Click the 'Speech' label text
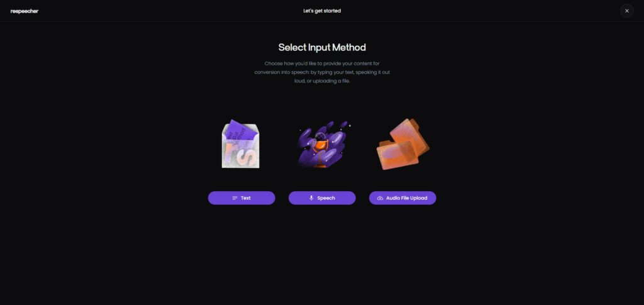Viewport: 644px width, 305px height. 326,198
